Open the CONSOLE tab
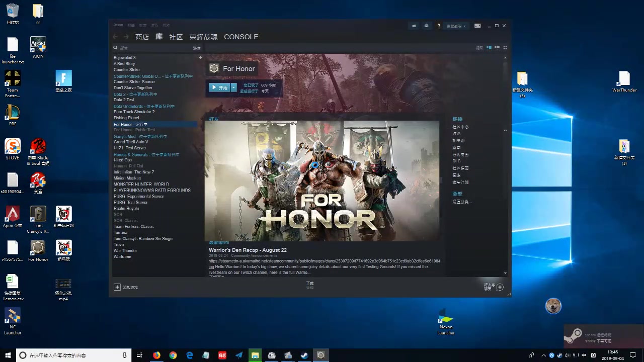Screen dimensions: 644x362 [x=241, y=37]
